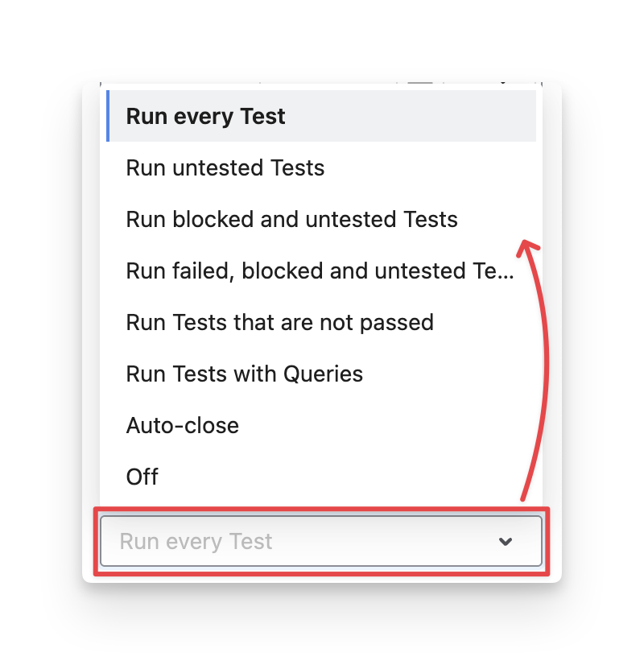The height and width of the screenshot is (665, 644).
Task: Click the bold first entry in the list
Action: pos(206,117)
